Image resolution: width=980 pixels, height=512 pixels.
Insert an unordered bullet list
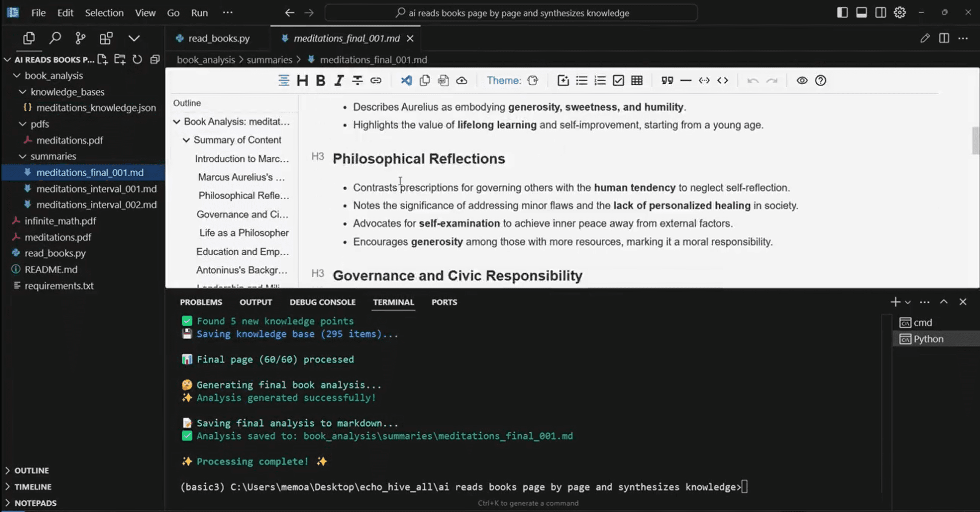581,80
